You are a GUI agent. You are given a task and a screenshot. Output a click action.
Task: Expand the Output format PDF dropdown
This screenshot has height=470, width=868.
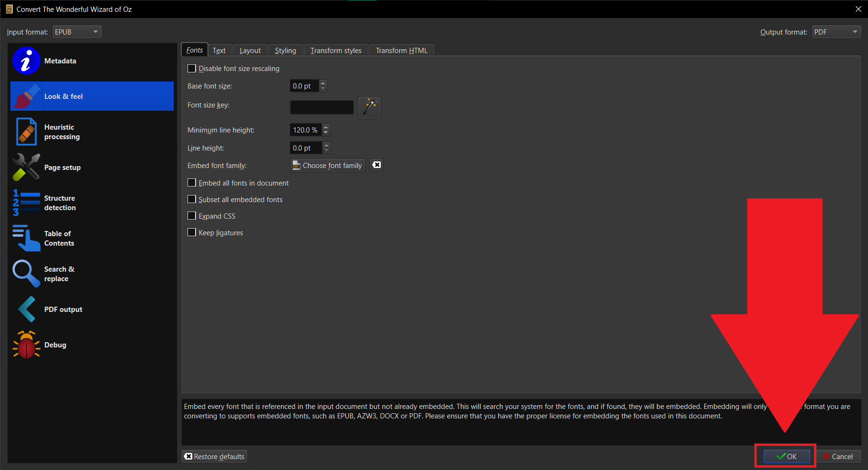(x=836, y=32)
